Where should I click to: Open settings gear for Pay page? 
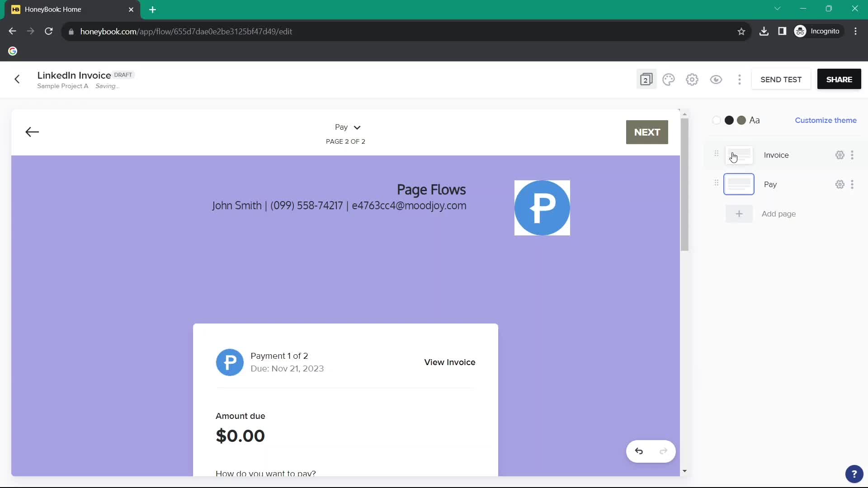click(x=840, y=184)
